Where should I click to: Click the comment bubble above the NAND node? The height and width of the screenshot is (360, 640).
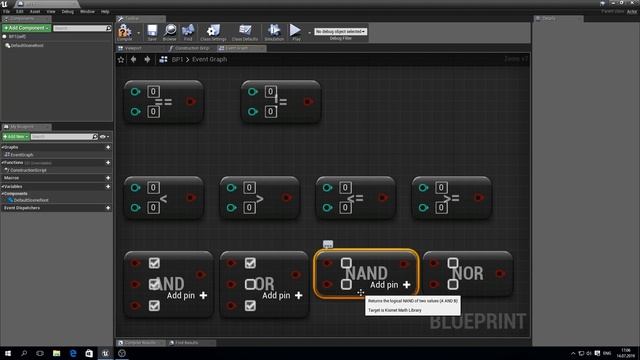pos(328,244)
